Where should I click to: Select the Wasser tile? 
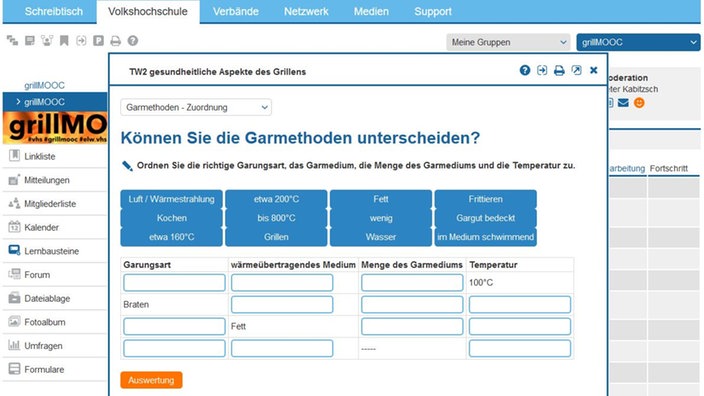coord(381,237)
